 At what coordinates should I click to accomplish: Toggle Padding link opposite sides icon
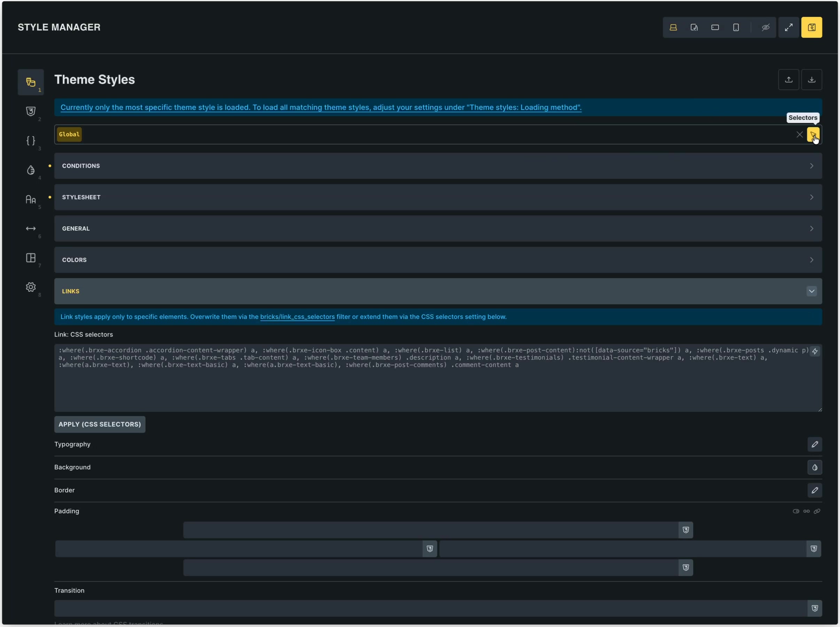pyautogui.click(x=807, y=511)
